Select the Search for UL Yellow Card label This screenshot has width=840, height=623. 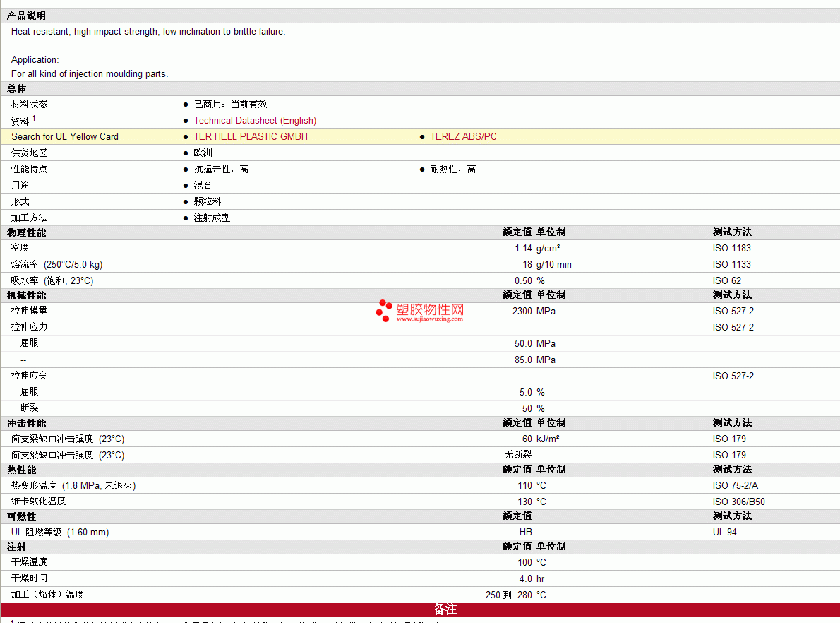tap(65, 137)
